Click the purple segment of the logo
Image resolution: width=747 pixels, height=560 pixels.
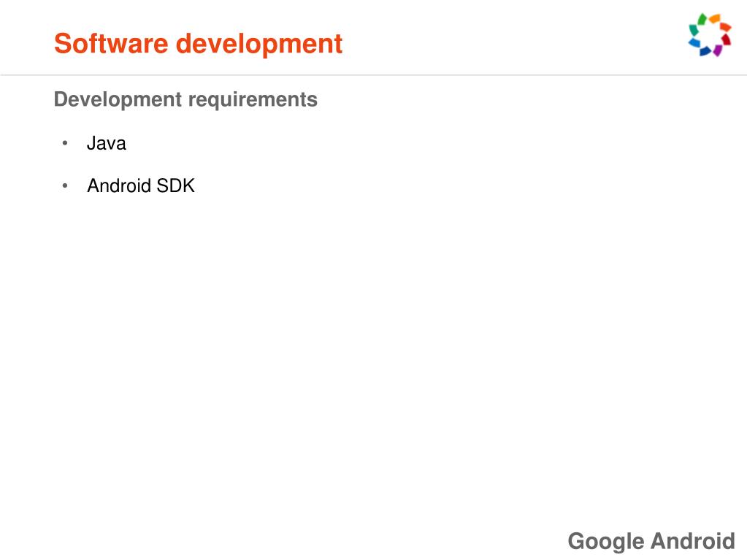[718, 50]
